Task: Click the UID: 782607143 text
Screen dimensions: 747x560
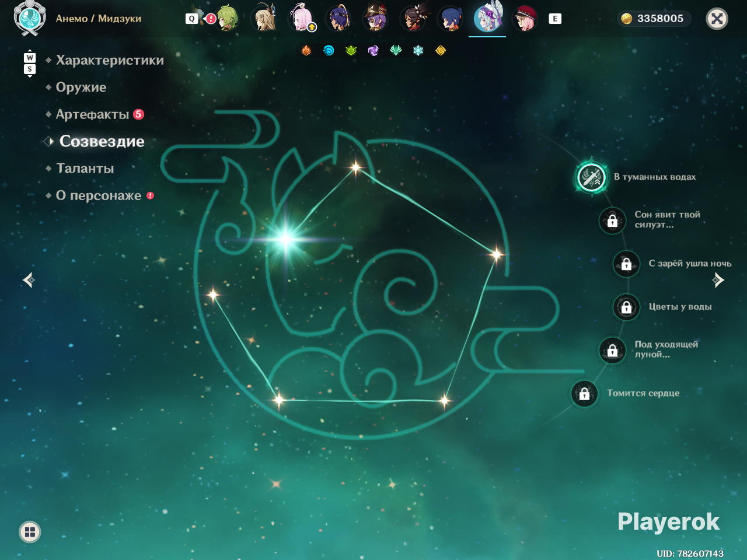Action: click(x=690, y=554)
